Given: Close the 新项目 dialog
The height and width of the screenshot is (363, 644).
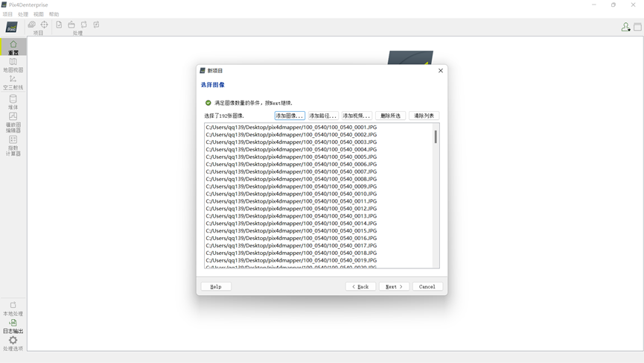Looking at the screenshot, I should click(x=441, y=71).
